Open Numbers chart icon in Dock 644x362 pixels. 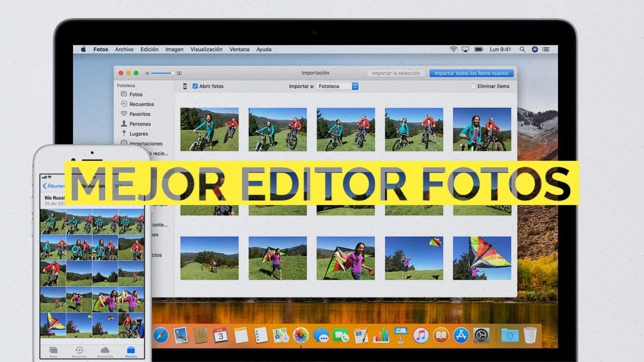coord(381,335)
